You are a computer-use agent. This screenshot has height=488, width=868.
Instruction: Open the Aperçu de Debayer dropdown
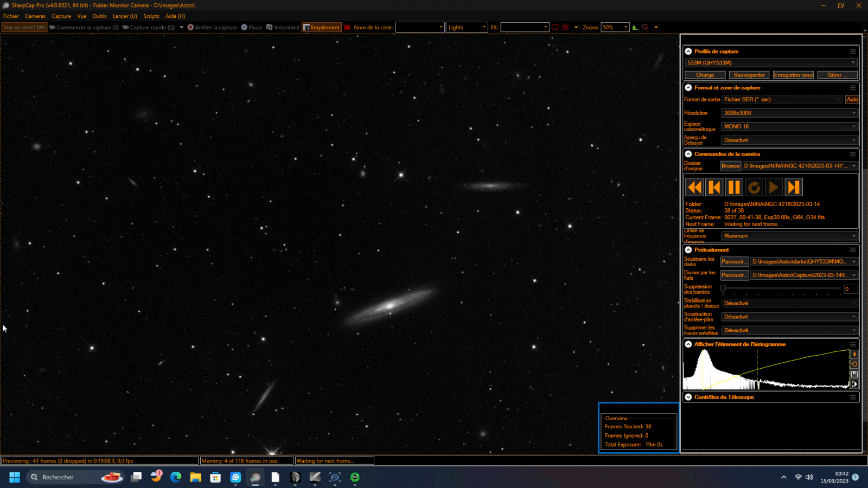coord(789,140)
